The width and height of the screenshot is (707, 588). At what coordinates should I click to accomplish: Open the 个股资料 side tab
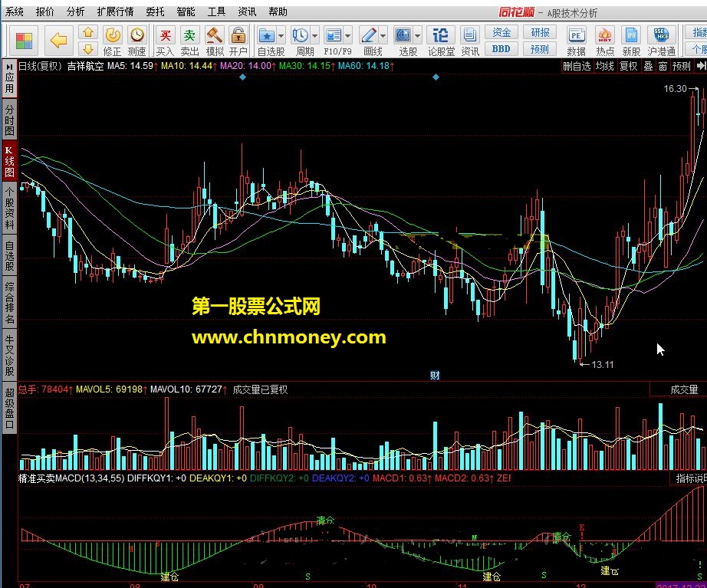pyautogui.click(x=9, y=208)
